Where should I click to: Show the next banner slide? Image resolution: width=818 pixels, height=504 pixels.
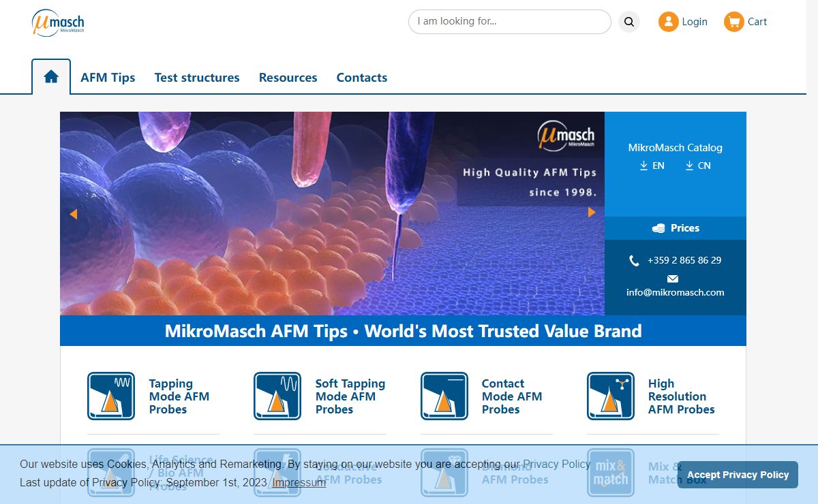click(592, 212)
